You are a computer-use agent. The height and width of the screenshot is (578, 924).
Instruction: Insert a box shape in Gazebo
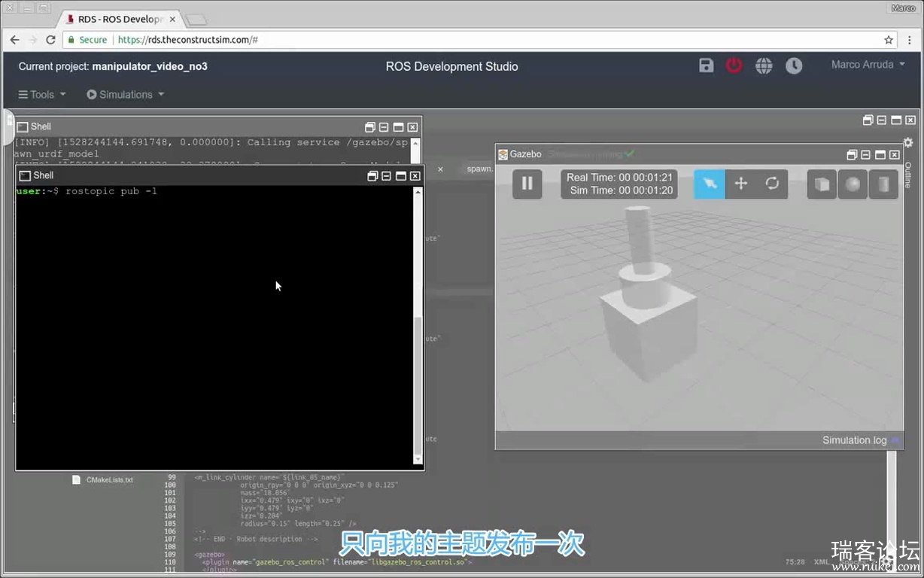822,184
